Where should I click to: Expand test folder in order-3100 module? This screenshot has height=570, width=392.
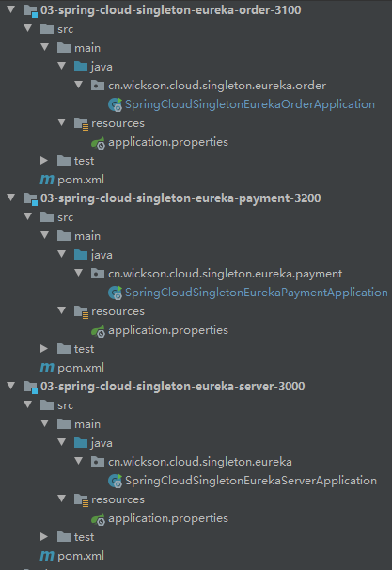coord(44,160)
